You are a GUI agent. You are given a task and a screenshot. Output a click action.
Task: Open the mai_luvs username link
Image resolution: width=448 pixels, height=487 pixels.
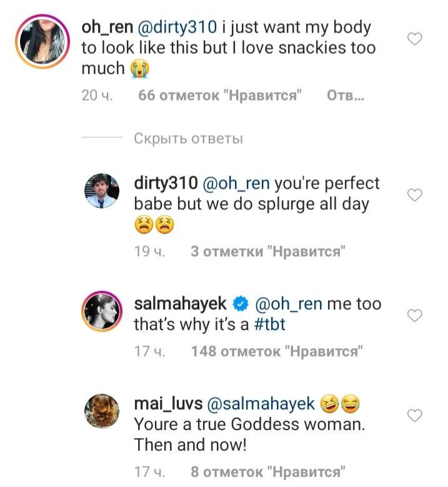point(167,405)
